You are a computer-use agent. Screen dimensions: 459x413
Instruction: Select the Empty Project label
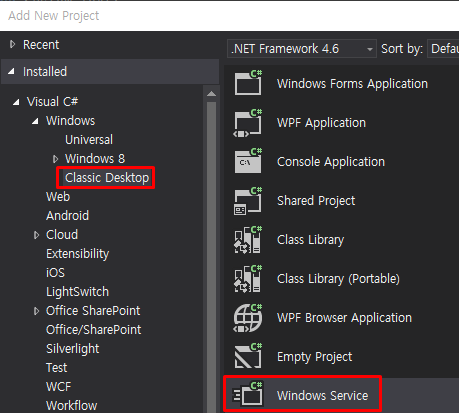[x=314, y=357]
